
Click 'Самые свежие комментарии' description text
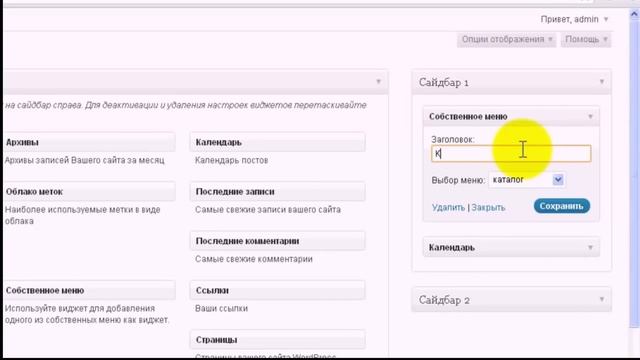coord(253,259)
